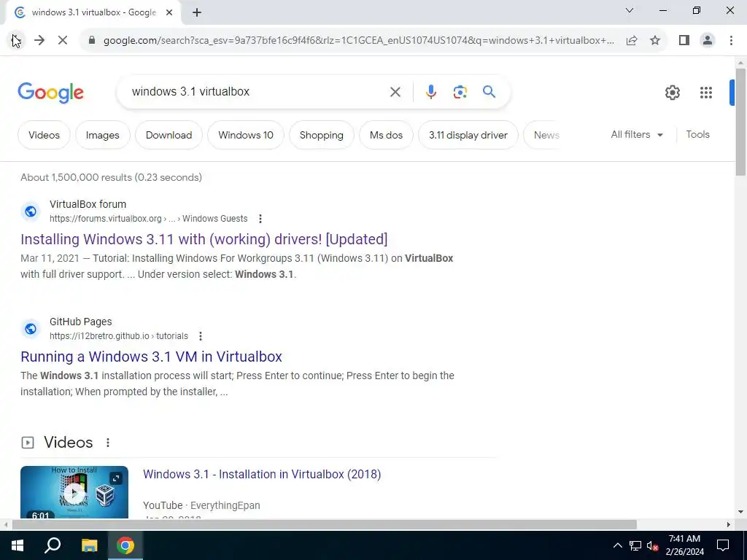This screenshot has width=747, height=560.
Task: Click the address bar URL
Action: [x=358, y=41]
